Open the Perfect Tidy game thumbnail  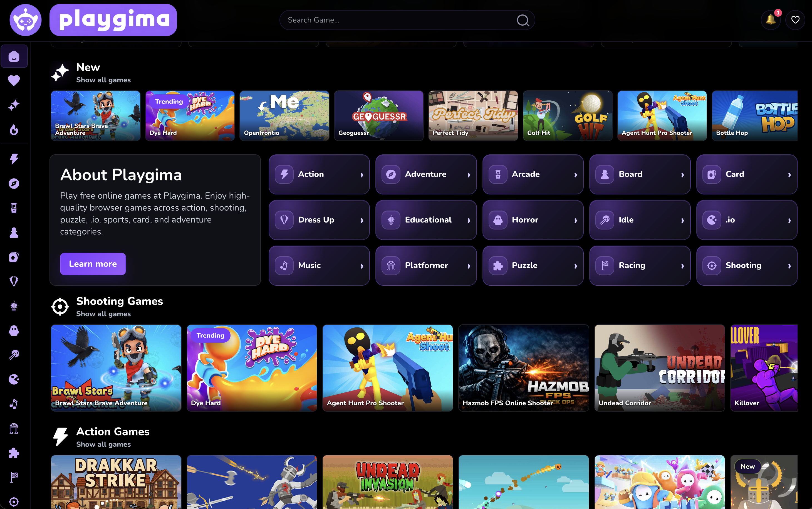[x=473, y=115]
